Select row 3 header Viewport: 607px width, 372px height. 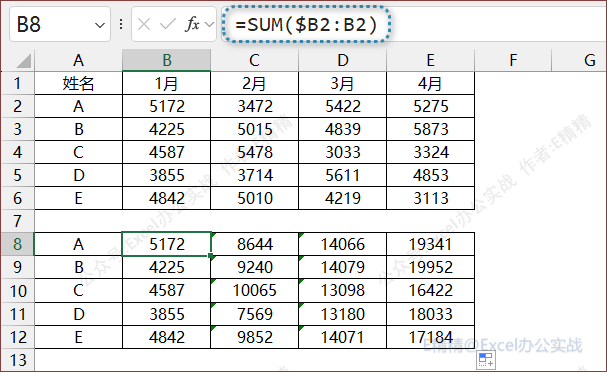[x=17, y=129]
